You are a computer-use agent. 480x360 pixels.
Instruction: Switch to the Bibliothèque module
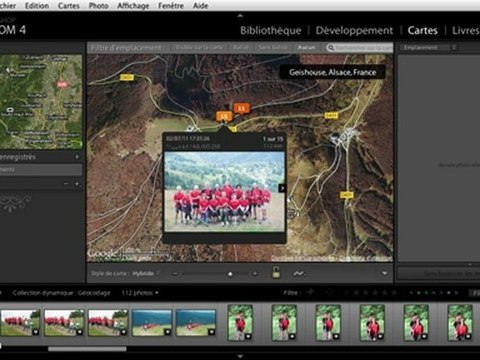(271, 30)
